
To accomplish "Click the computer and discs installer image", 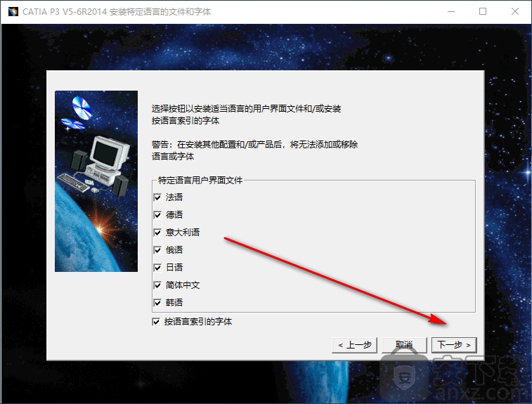I will [96, 181].
